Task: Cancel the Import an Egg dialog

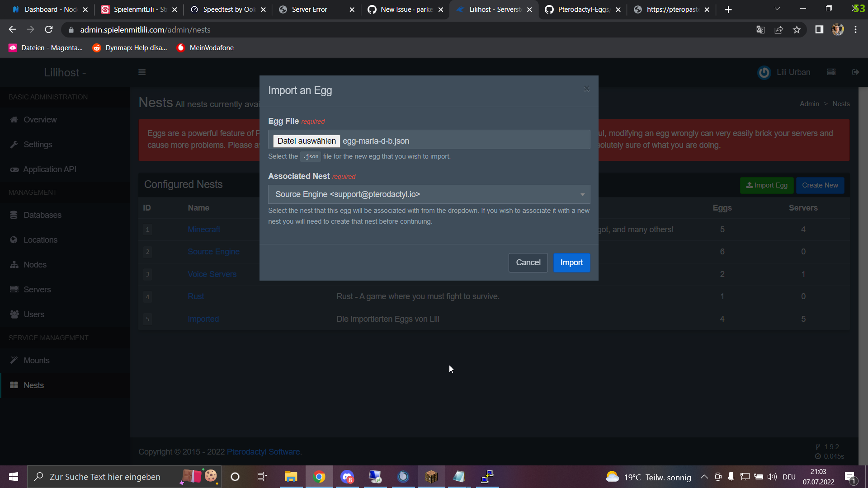Action: pyautogui.click(x=528, y=263)
